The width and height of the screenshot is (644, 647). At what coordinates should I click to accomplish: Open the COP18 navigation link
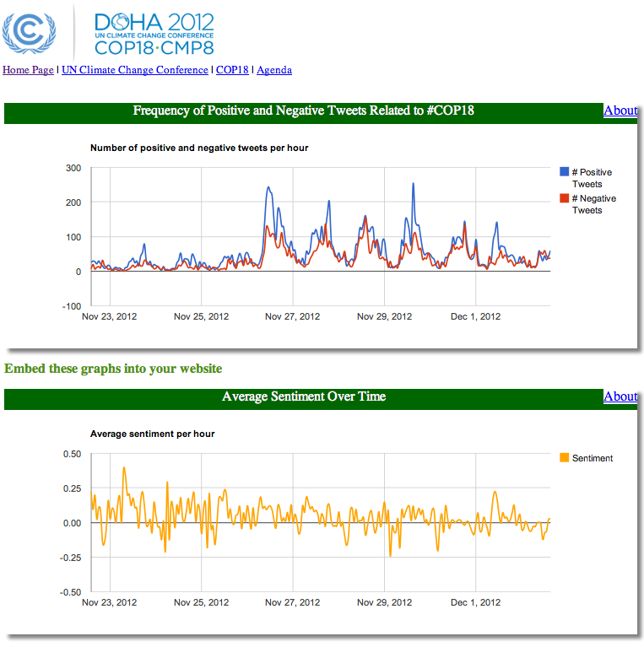coord(232,70)
